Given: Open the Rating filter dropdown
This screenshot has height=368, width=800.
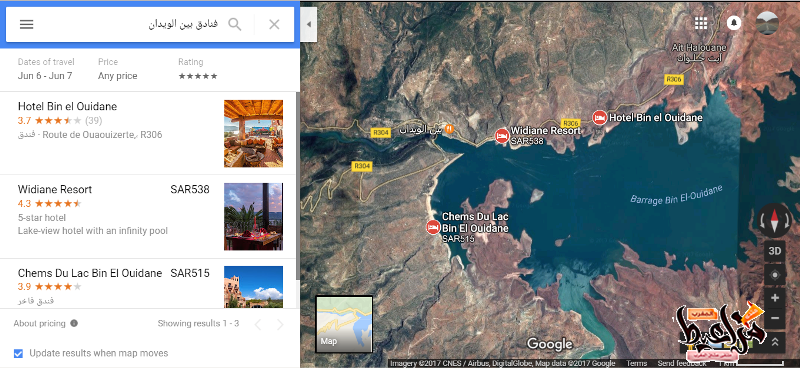Looking at the screenshot, I should [x=198, y=69].
